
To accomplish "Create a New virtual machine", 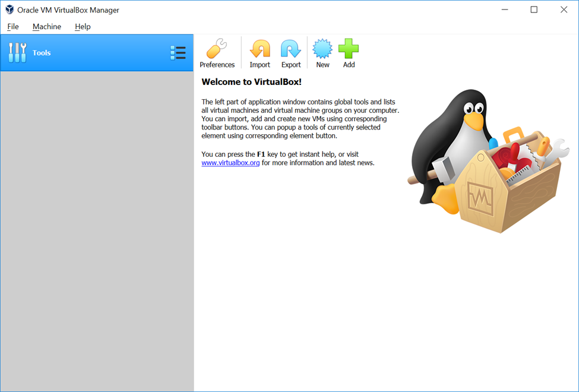I will pyautogui.click(x=322, y=48).
